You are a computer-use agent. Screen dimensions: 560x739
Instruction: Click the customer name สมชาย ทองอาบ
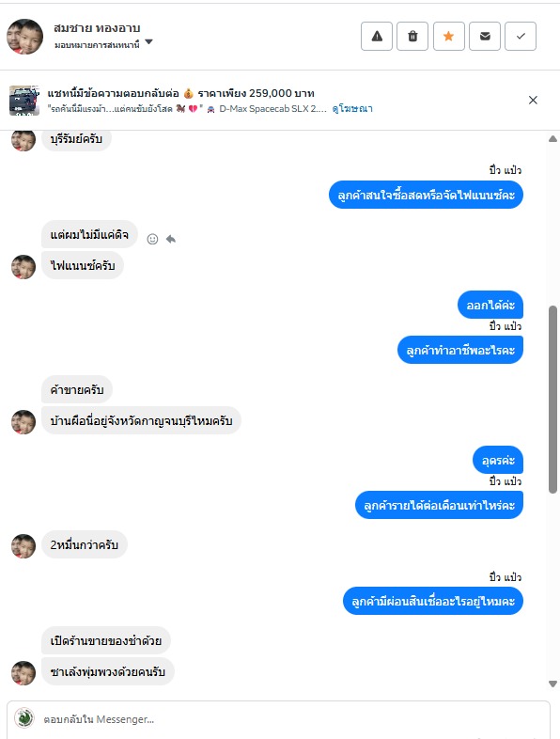[x=97, y=28]
